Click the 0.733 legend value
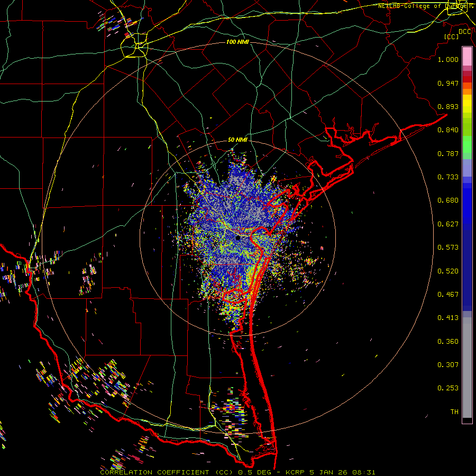Screen dimensions: 476x476 tap(448, 177)
